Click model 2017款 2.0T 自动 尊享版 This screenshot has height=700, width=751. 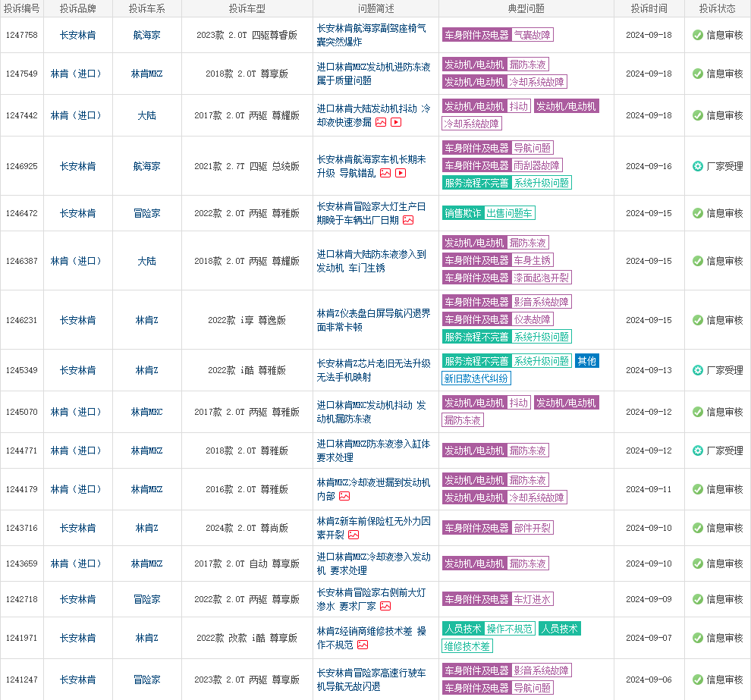coord(247,563)
